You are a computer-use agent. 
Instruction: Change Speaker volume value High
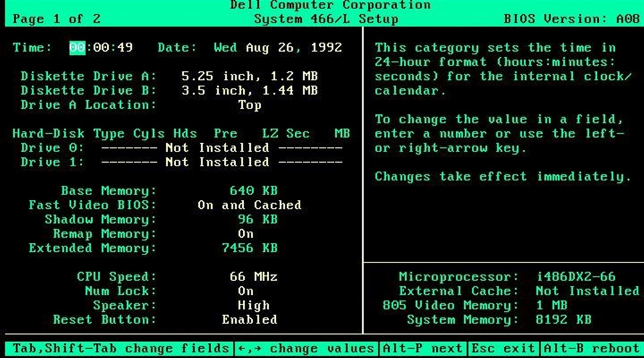click(x=254, y=305)
